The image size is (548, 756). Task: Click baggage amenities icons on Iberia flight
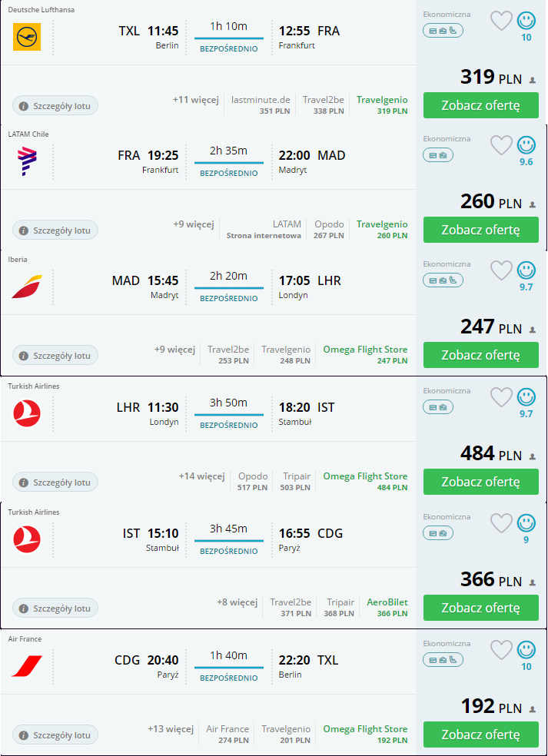[x=443, y=280]
